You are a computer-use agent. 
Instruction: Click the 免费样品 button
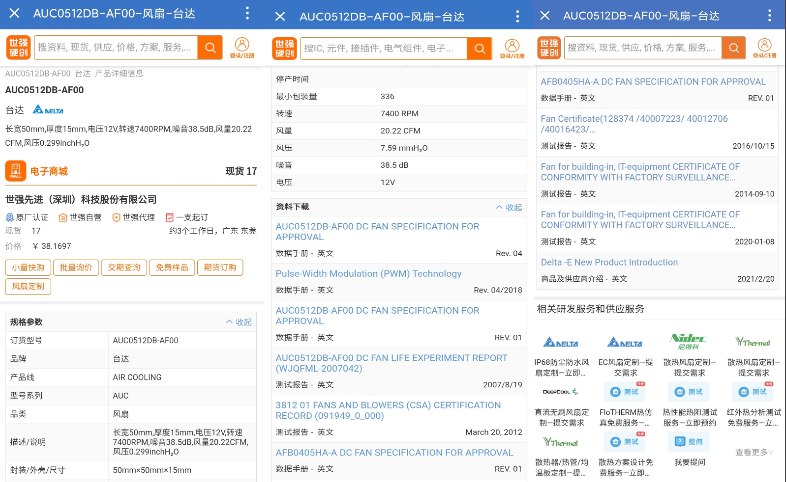[x=172, y=267]
